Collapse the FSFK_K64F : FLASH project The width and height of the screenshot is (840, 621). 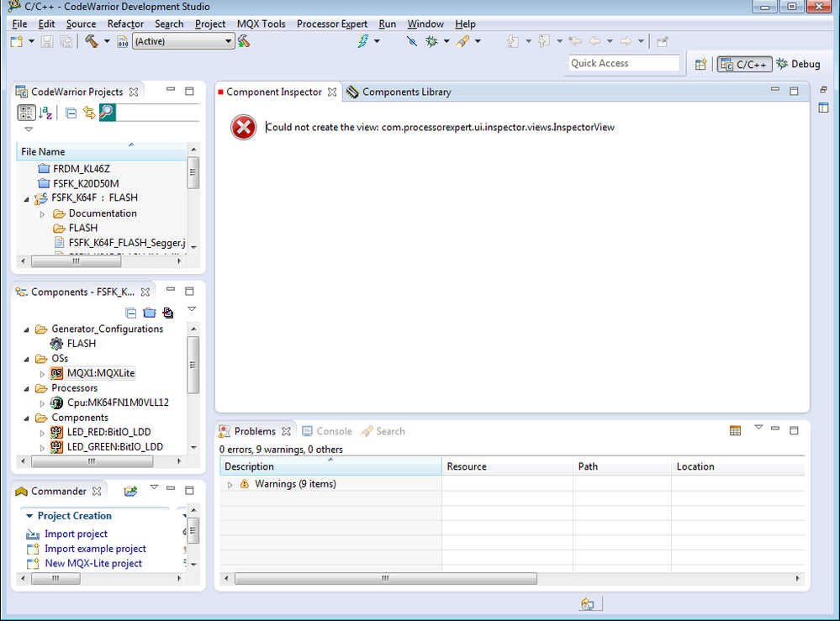(27, 199)
